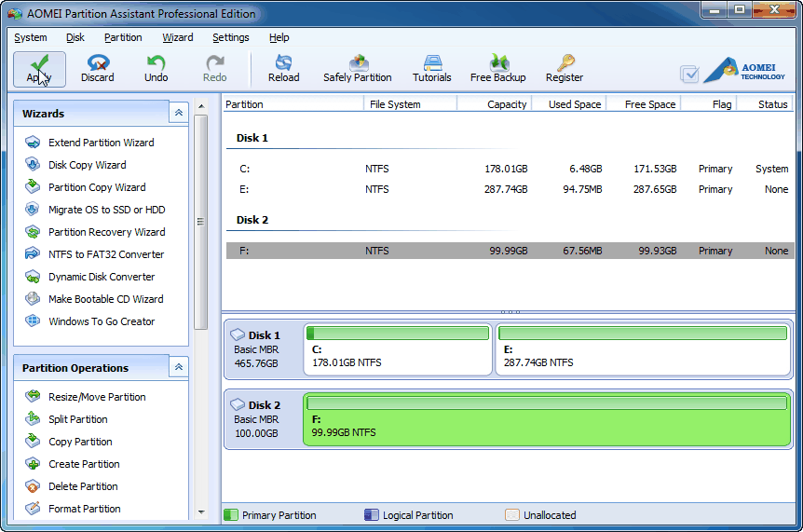This screenshot has height=532, width=803.
Task: Sort by File System column header
Action: [x=410, y=104]
